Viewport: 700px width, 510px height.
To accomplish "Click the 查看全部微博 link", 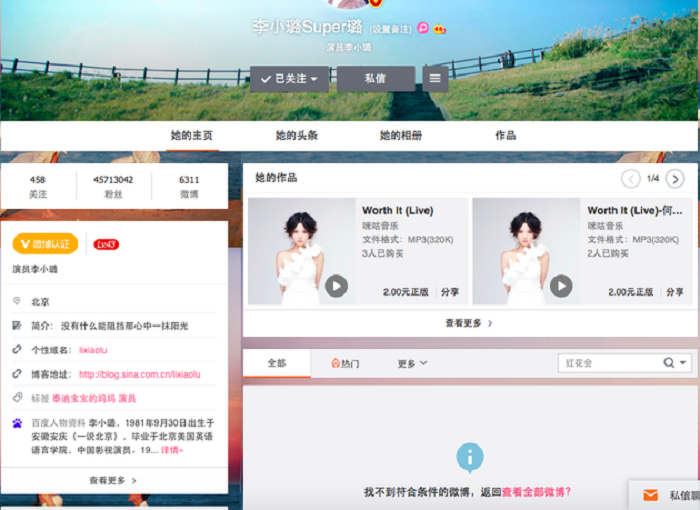I will tap(536, 492).
